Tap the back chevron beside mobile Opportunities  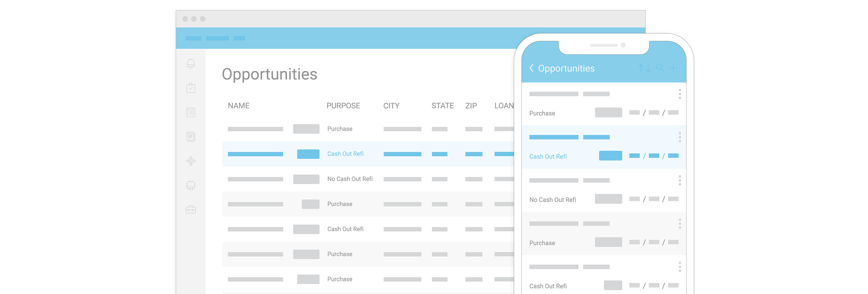click(531, 68)
